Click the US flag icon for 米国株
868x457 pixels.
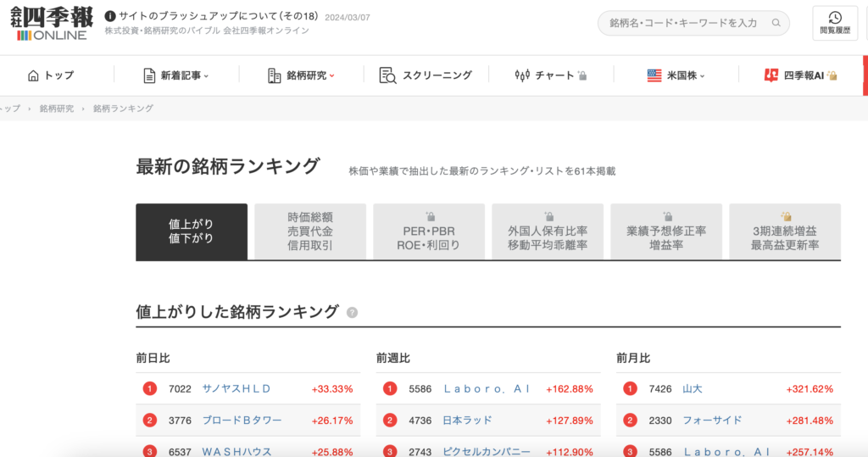point(654,75)
